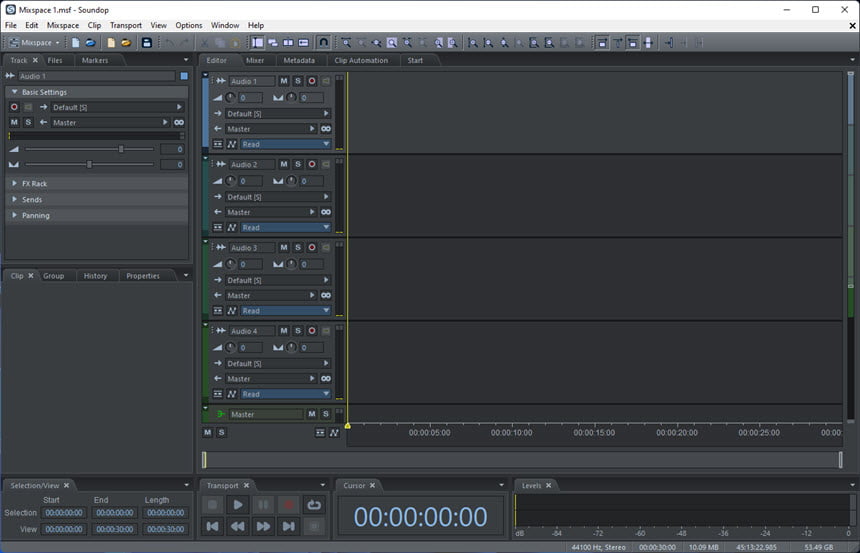Switch to the Mixer tab
This screenshot has height=553, width=860.
(x=254, y=60)
